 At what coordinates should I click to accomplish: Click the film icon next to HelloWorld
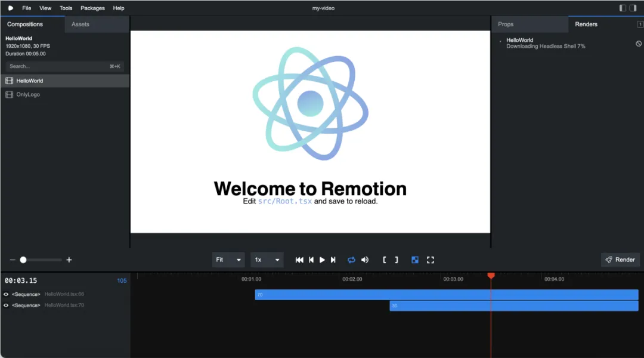(x=9, y=81)
